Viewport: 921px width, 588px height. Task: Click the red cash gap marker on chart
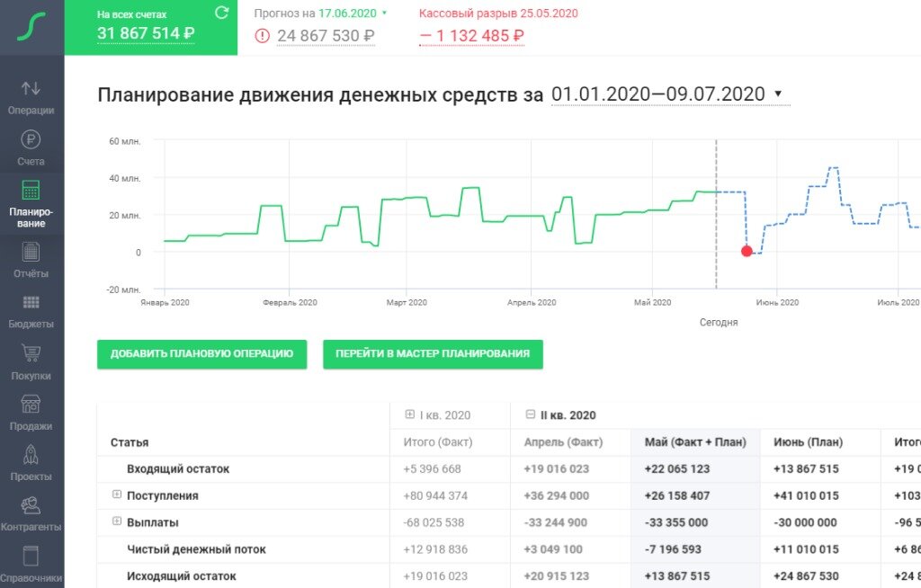(747, 252)
